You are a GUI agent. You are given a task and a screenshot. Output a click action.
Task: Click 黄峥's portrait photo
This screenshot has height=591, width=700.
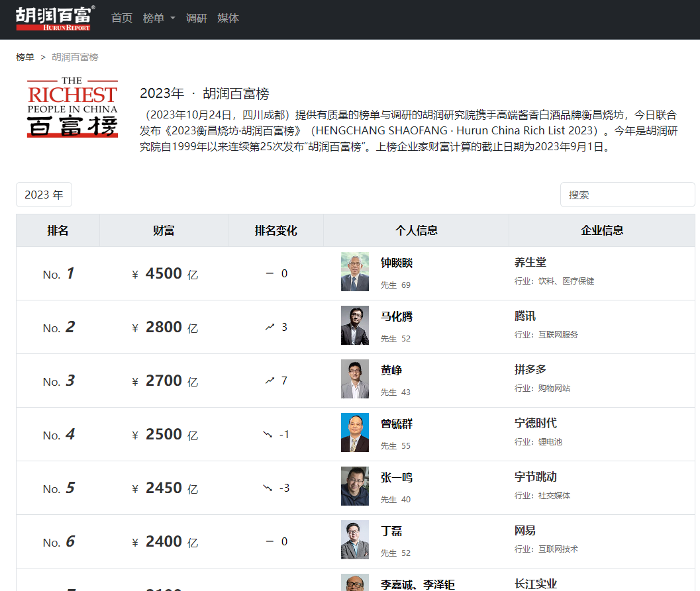355,379
